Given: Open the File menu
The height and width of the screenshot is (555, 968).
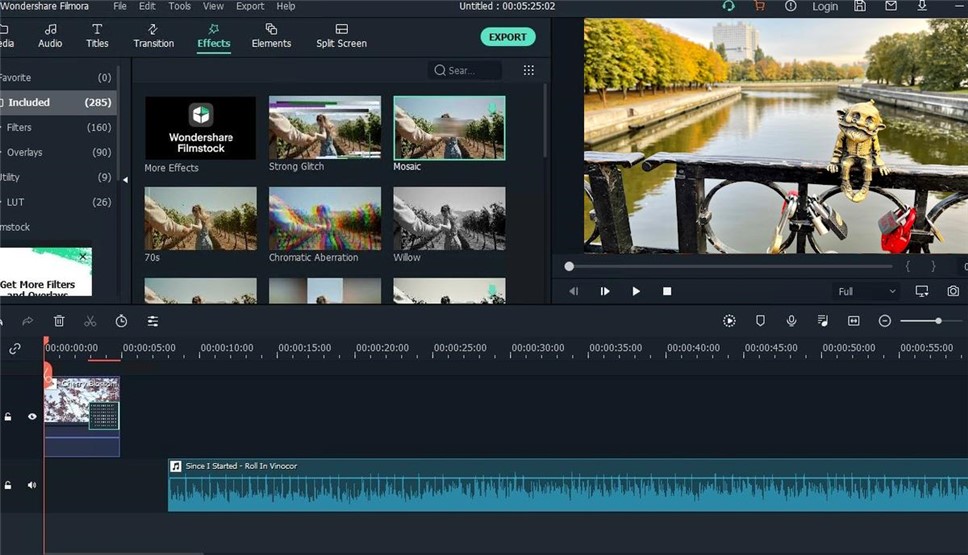Looking at the screenshot, I should (120, 6).
